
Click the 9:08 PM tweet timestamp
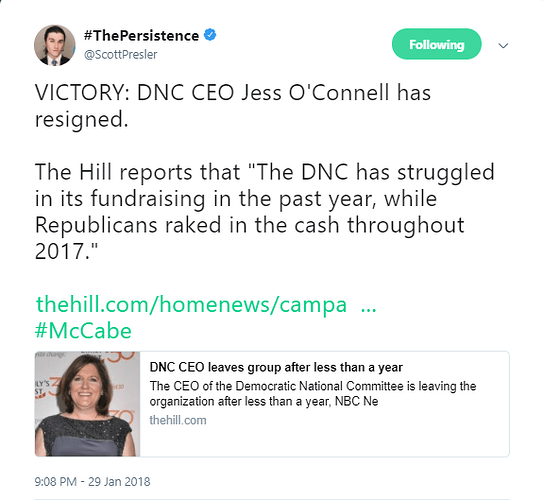[x=55, y=482]
